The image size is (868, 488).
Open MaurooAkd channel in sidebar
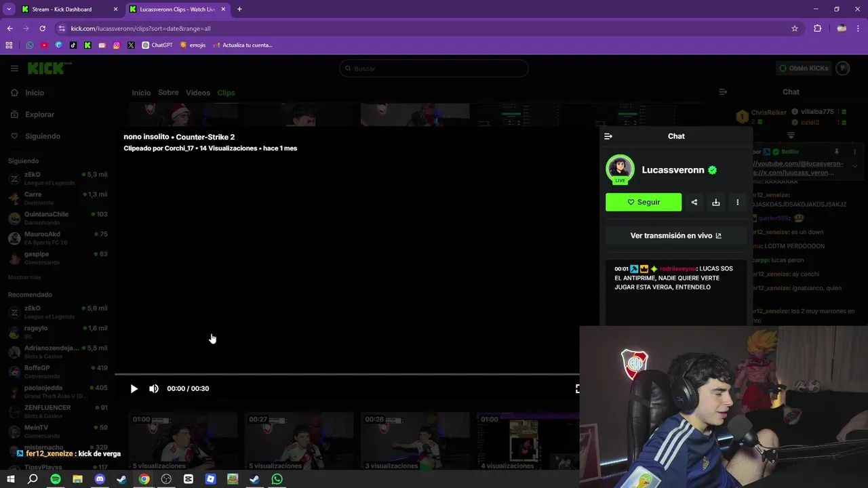(58, 238)
